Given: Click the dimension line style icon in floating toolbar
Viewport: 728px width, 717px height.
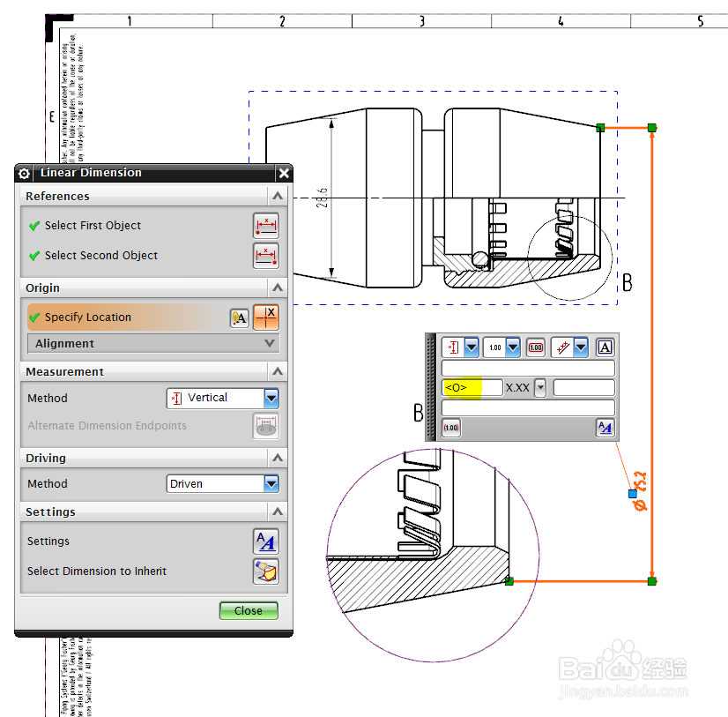Looking at the screenshot, I should coord(562,347).
